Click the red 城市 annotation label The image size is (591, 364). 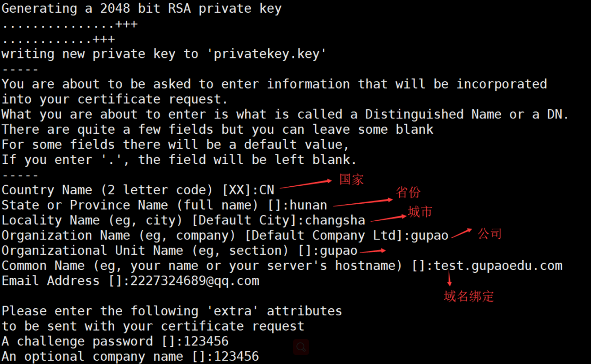click(x=420, y=211)
